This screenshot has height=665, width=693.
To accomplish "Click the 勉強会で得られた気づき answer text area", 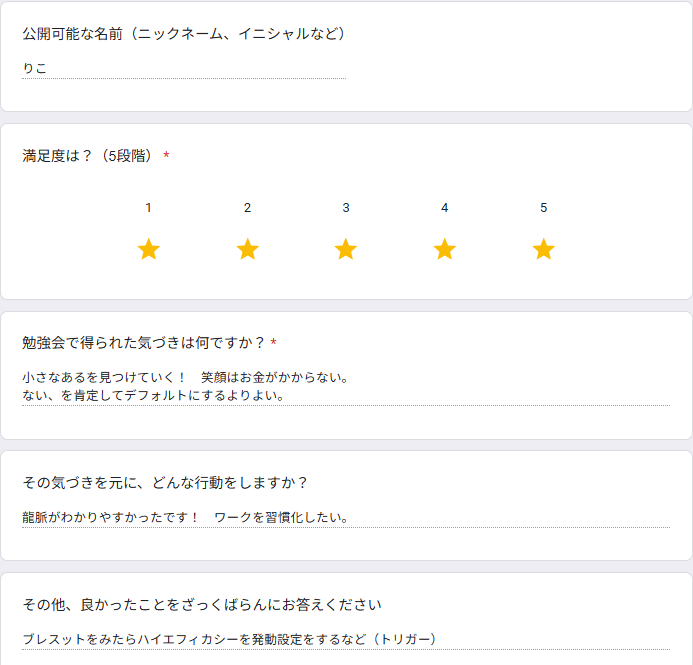I will point(346,387).
